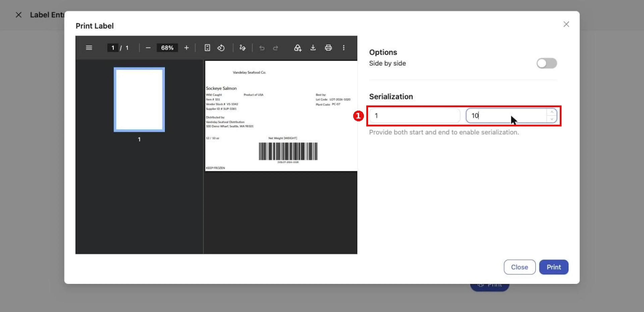The width and height of the screenshot is (644, 312).
Task: Click the blue Print button
Action: pyautogui.click(x=554, y=267)
